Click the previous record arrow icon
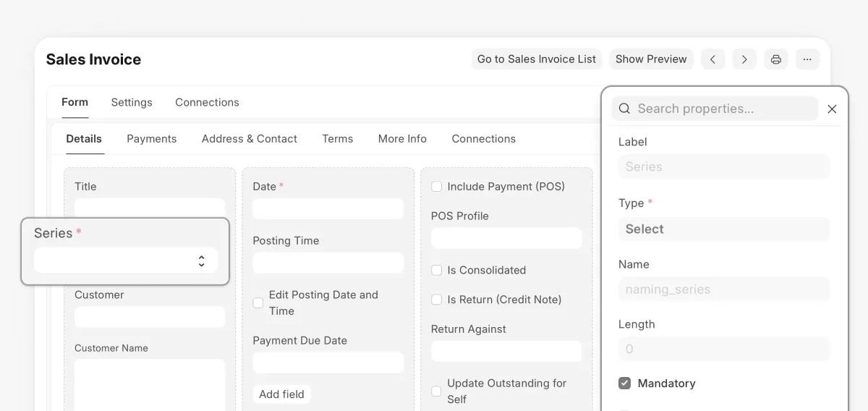This screenshot has width=868, height=411. click(x=712, y=59)
